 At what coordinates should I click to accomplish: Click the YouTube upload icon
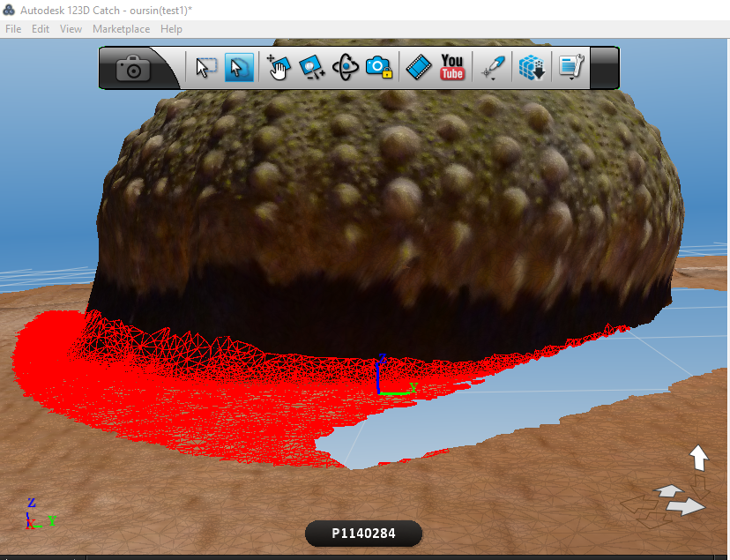click(x=452, y=68)
